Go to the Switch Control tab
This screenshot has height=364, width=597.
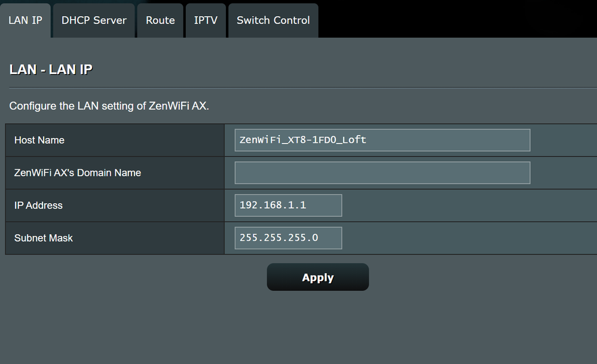pos(273,20)
